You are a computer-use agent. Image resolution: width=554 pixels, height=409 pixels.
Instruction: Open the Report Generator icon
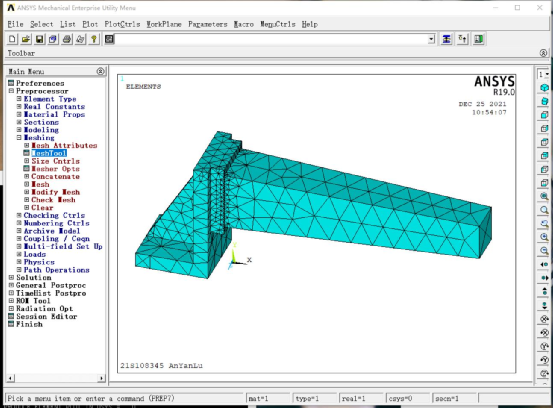(80, 39)
